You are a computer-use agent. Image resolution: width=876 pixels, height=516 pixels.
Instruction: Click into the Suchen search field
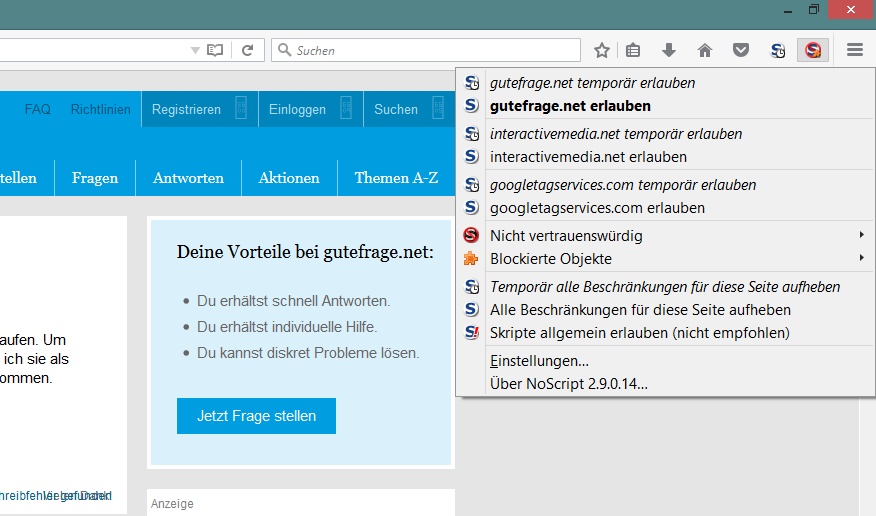435,50
